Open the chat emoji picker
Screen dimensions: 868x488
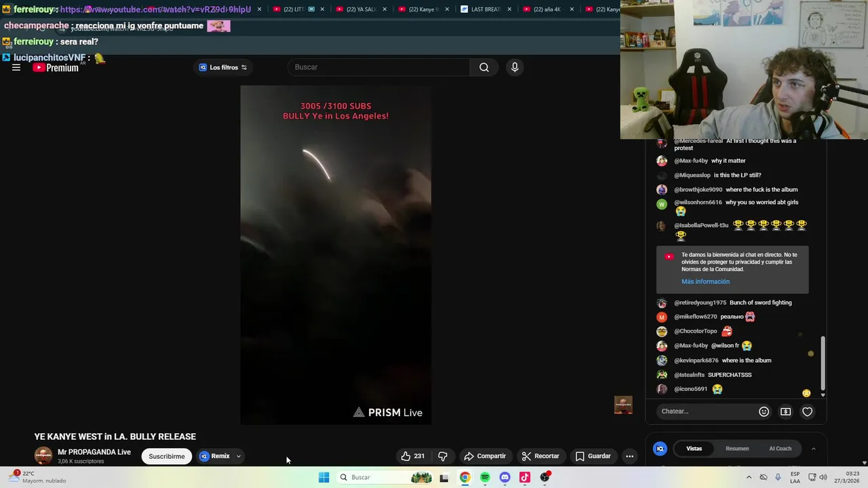(764, 411)
